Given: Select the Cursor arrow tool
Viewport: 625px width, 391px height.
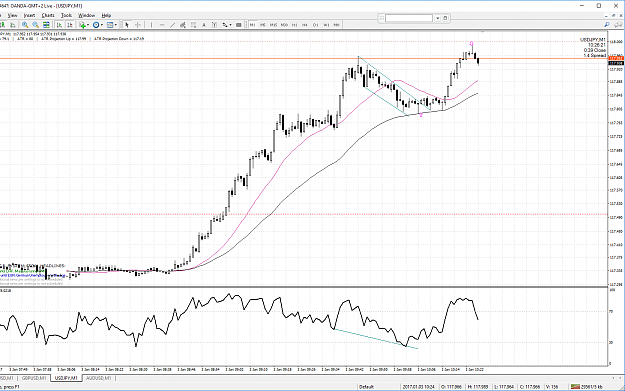Looking at the screenshot, I should 127,25.
